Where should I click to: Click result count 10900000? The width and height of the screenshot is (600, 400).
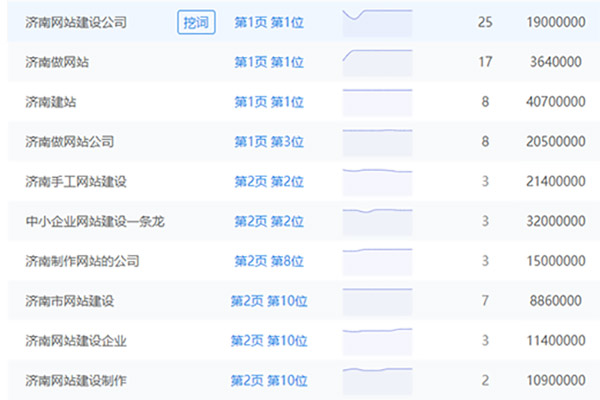(x=556, y=380)
